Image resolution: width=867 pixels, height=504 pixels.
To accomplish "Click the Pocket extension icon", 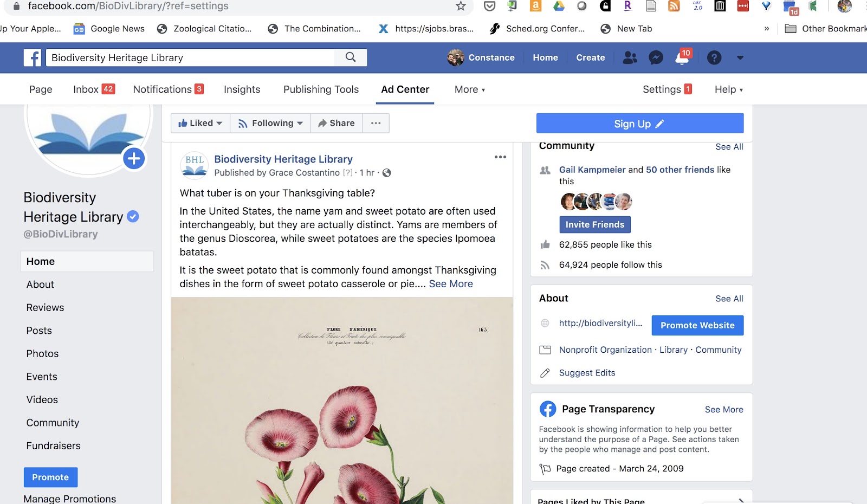I will click(489, 6).
